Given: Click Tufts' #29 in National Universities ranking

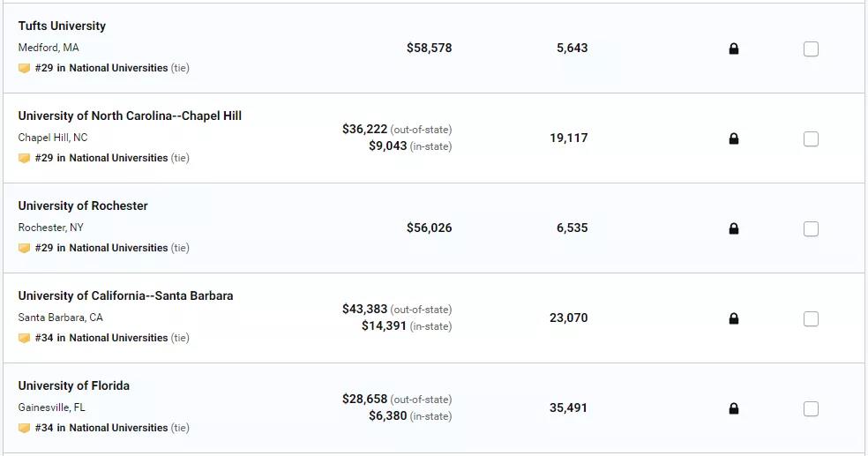Looking at the screenshot, I should click(x=101, y=68).
